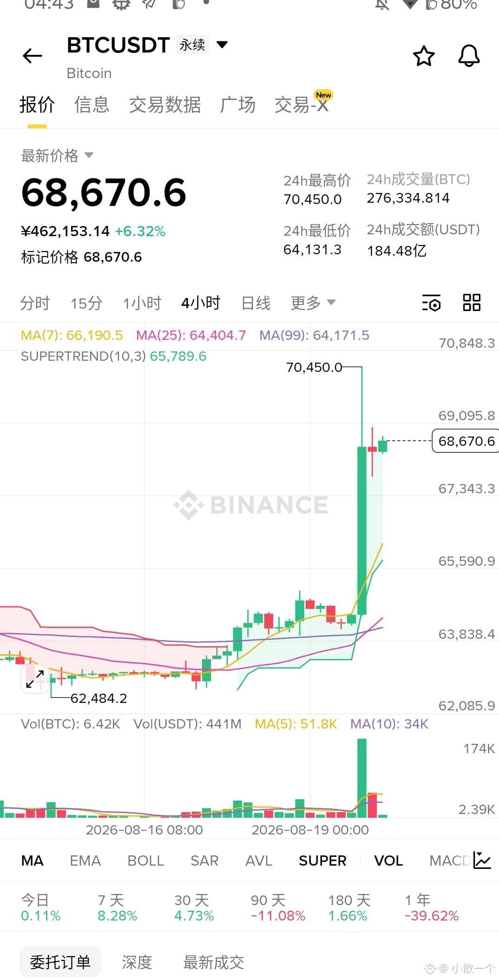The image size is (499, 980).
Task: Tap the MA(7) legend value
Action: coord(72,335)
